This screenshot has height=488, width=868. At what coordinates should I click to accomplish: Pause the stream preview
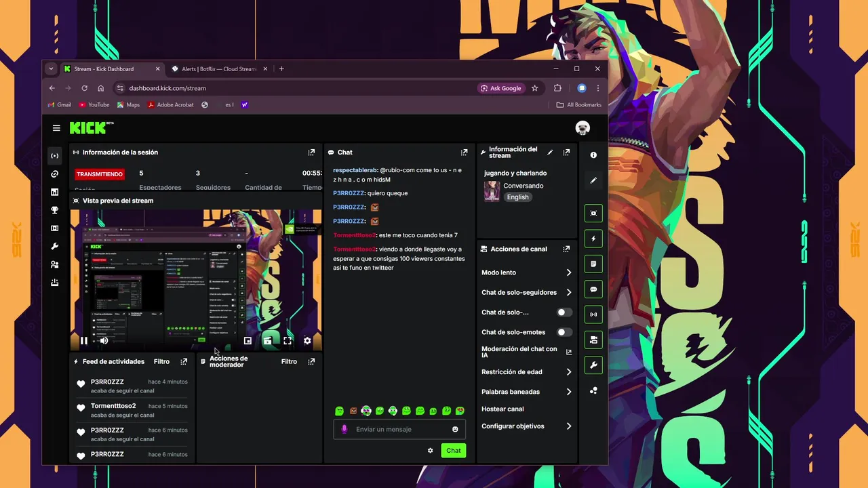point(83,341)
